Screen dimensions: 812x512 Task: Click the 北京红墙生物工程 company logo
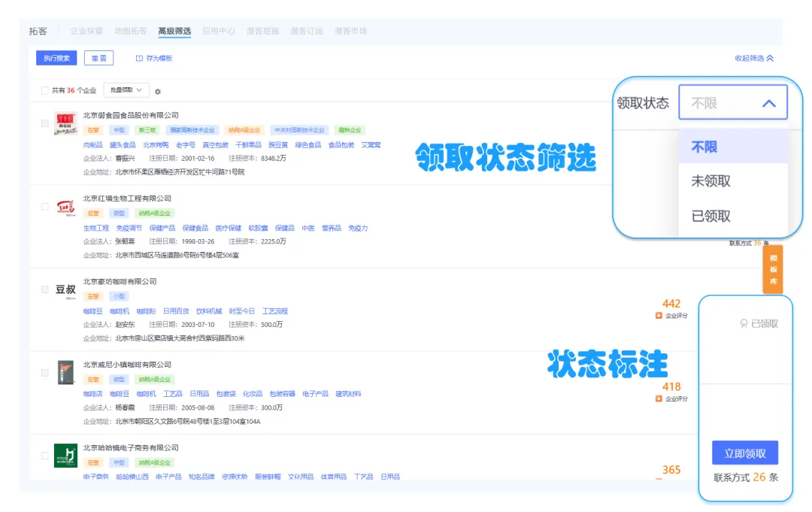tap(65, 207)
